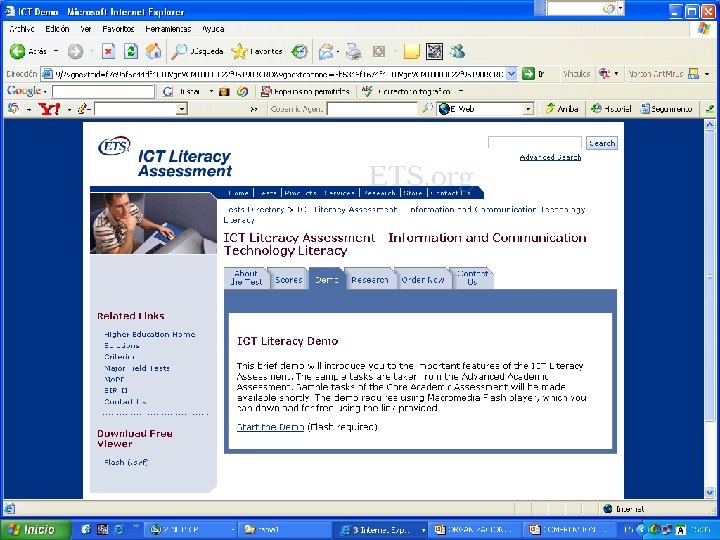Screen dimensions: 720x540
Task: Click the Arriba toolbar button
Action: tap(562, 109)
